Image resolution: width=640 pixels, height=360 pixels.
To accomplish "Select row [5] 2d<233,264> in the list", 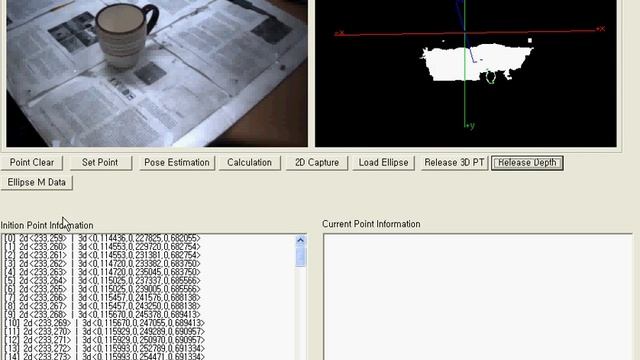I will (x=102, y=281).
